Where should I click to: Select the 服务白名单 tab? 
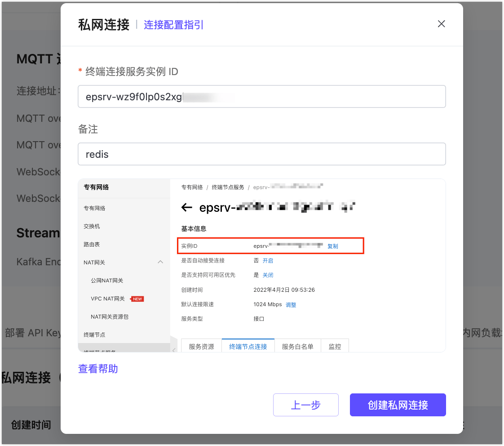(x=298, y=346)
